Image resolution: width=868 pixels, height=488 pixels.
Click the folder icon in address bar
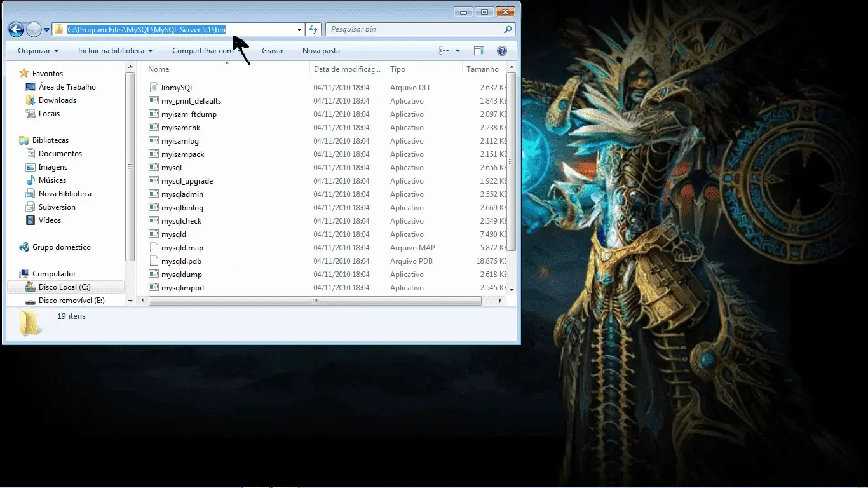[x=59, y=29]
